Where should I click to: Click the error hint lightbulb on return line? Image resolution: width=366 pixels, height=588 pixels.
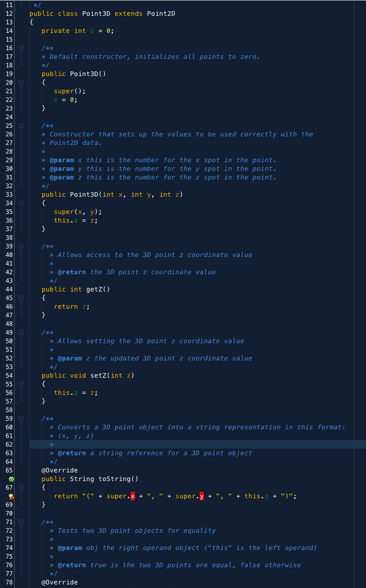tap(11, 496)
